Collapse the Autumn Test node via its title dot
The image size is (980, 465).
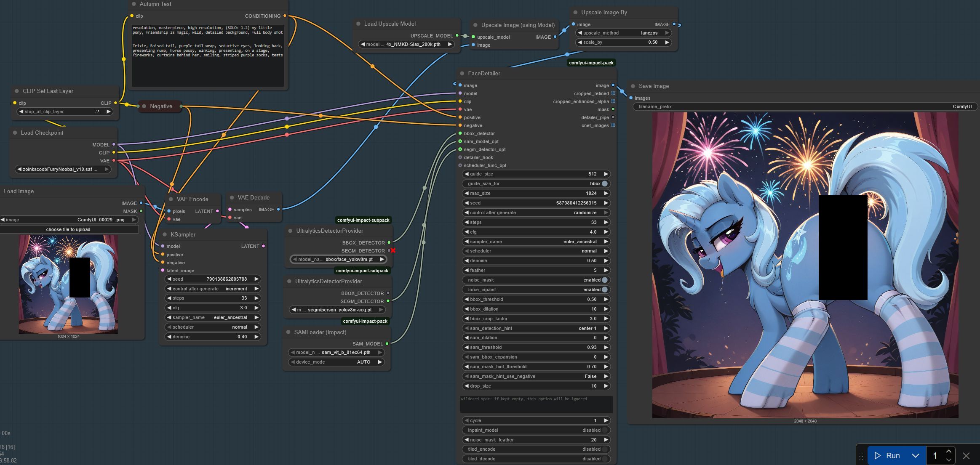pos(134,4)
